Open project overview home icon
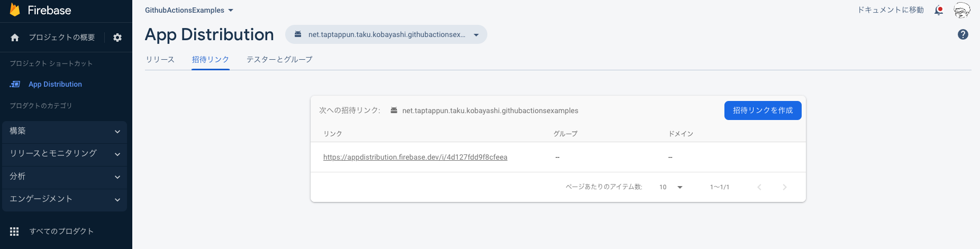Screen dimensions: 980x249 (15, 38)
